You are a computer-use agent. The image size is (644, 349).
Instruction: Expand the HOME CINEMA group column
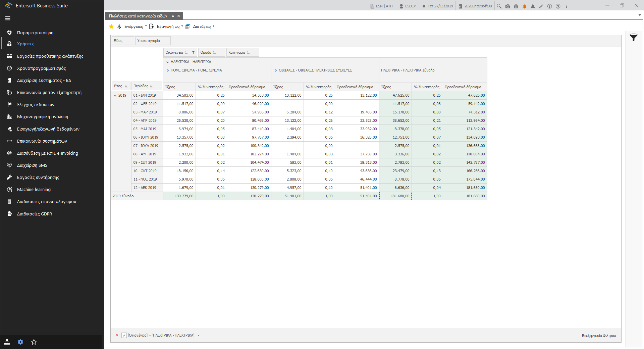(168, 70)
